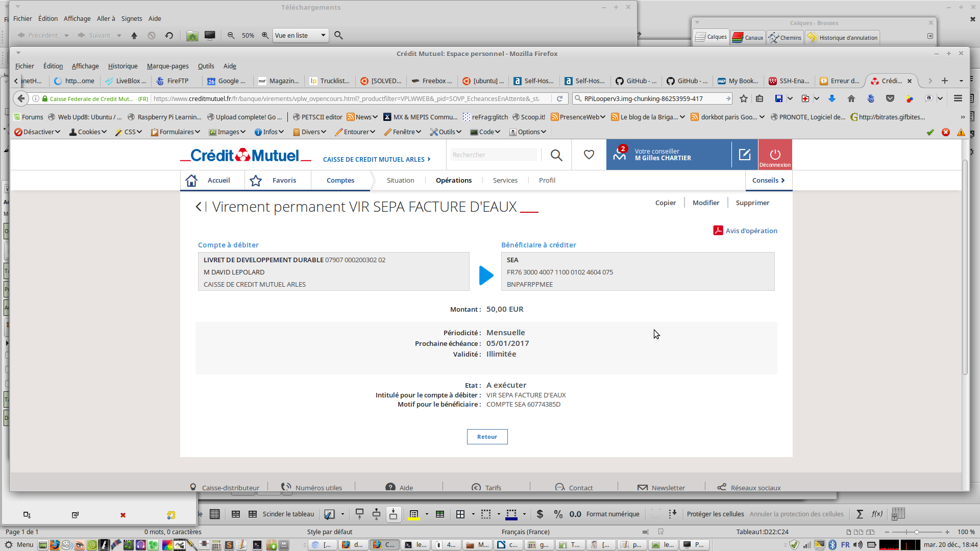Click the message compose icon next to conseiller
The height and width of the screenshot is (551, 980).
click(745, 155)
